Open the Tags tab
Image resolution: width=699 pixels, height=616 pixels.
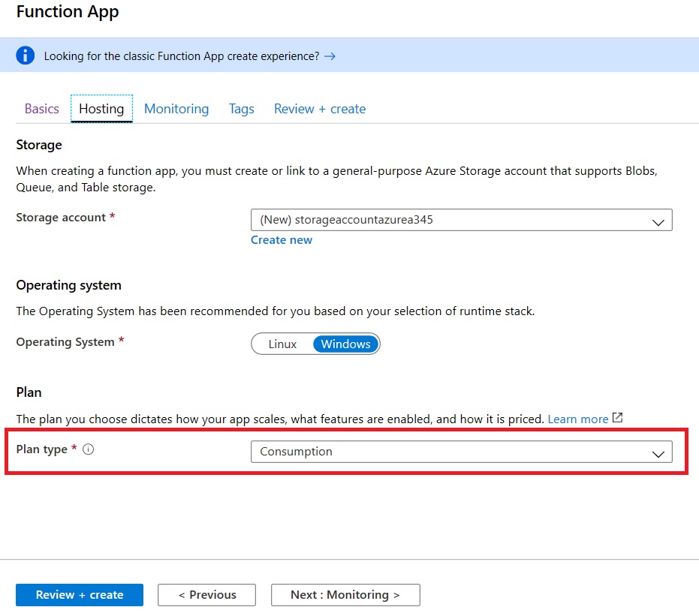241,109
